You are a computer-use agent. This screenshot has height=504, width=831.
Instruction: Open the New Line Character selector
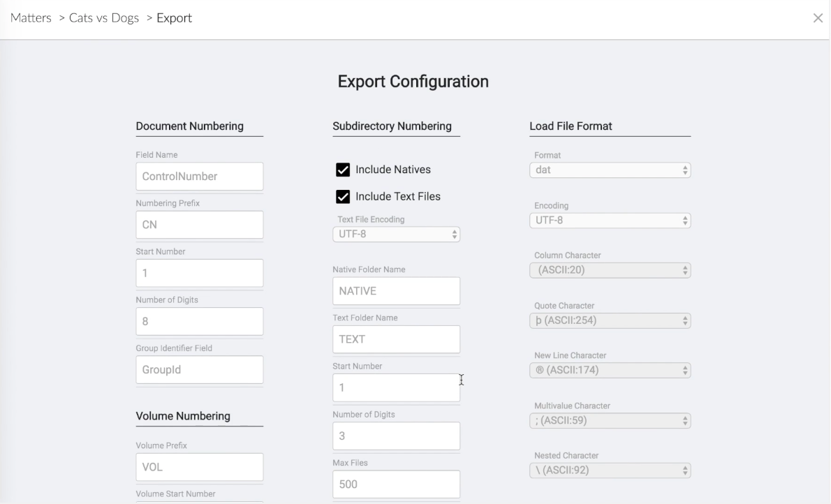(x=610, y=370)
